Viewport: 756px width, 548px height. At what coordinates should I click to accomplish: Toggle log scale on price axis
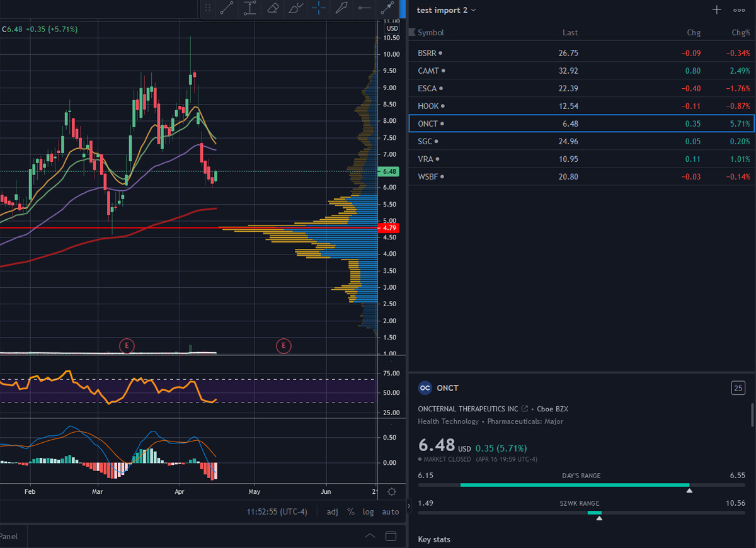368,511
